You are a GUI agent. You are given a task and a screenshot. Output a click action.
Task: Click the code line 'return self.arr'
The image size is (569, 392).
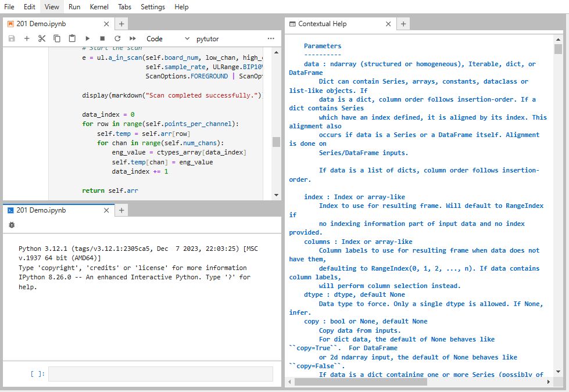110,190
